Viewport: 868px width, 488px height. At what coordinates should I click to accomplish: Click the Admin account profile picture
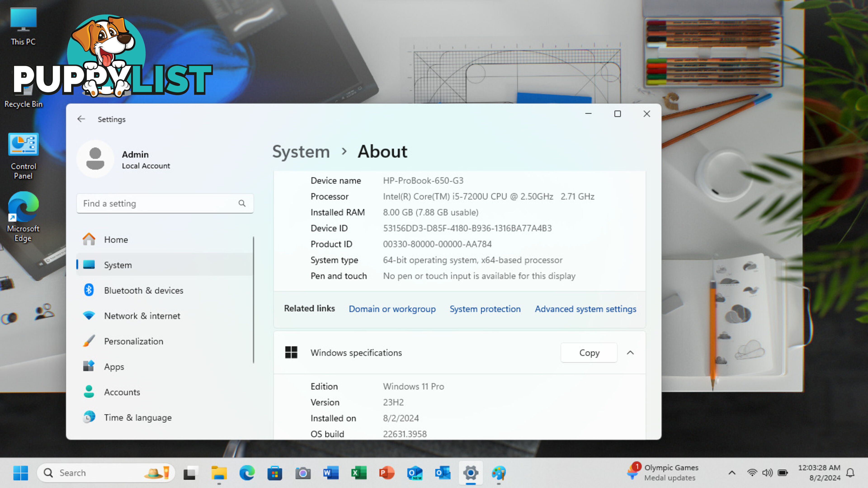point(95,159)
